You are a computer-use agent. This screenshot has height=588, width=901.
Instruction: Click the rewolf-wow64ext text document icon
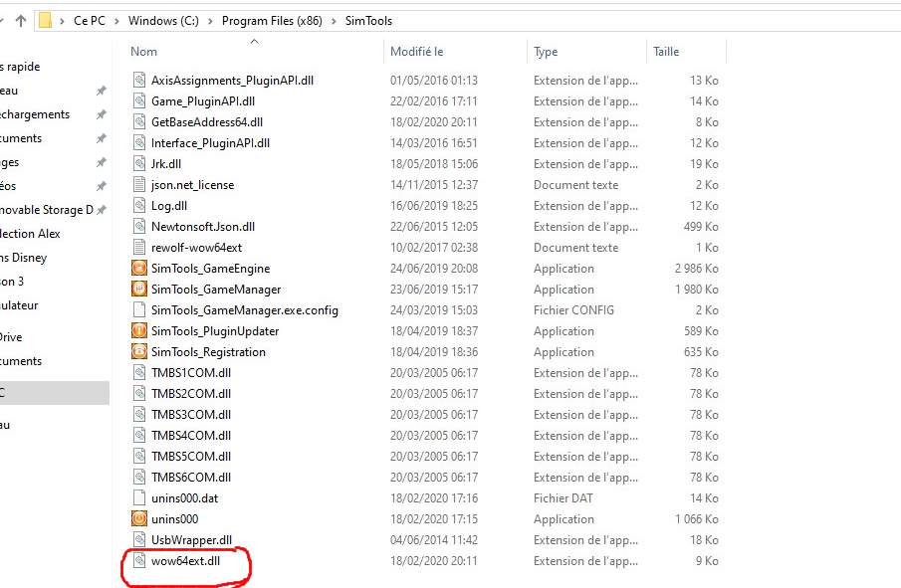139,247
